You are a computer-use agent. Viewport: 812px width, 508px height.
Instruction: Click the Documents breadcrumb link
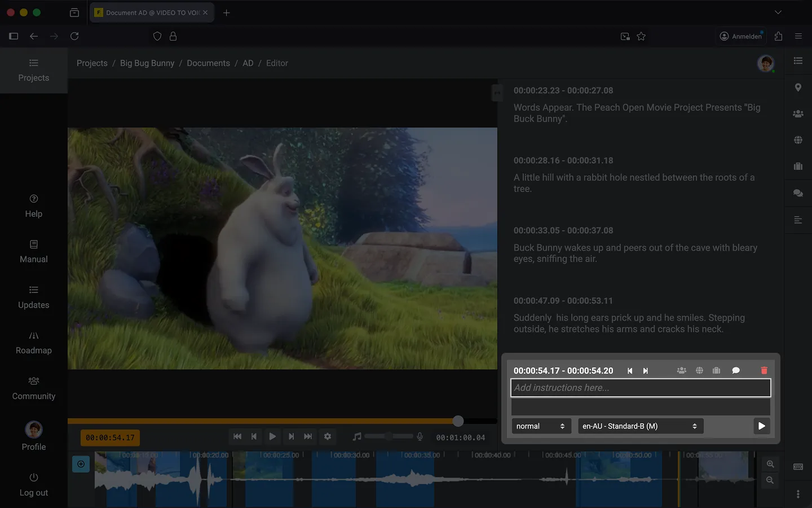click(x=208, y=63)
